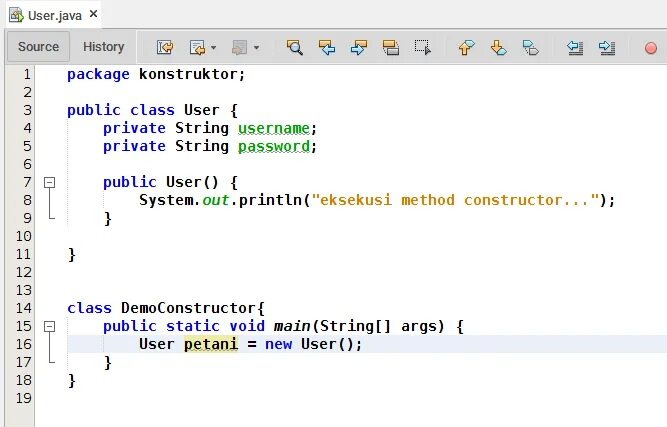
Task: Click 'new' keyword on line 16
Action: tap(278, 344)
